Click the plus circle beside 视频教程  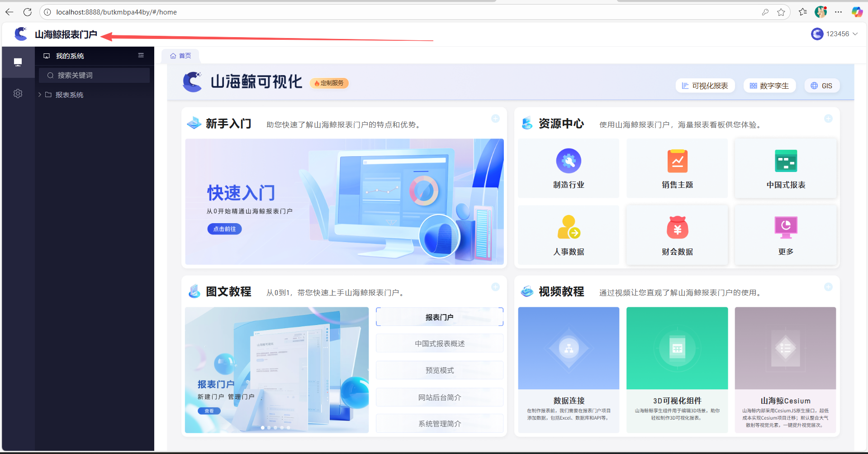(x=828, y=287)
